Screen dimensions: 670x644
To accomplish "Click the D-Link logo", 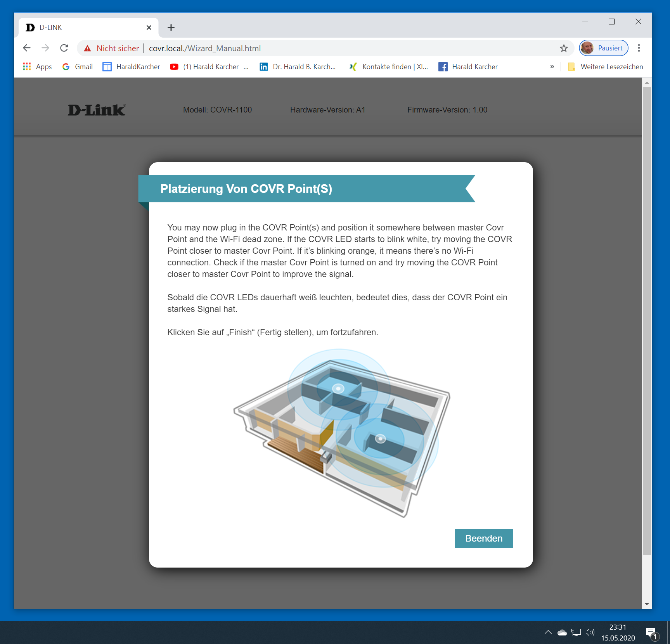I will tap(97, 110).
